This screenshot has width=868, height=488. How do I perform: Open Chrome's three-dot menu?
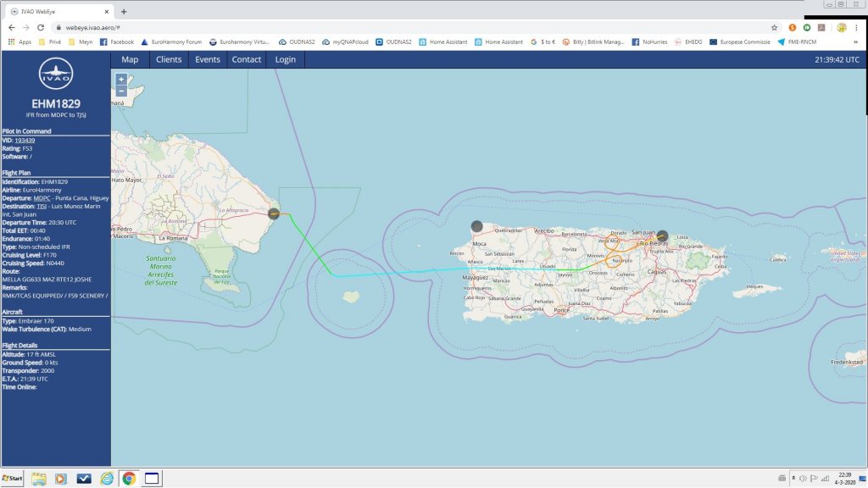pos(857,27)
